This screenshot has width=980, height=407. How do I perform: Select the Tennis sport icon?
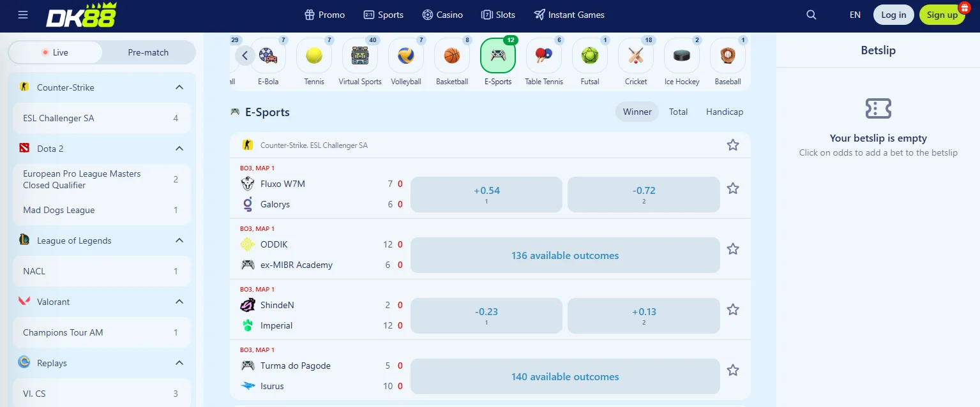314,56
